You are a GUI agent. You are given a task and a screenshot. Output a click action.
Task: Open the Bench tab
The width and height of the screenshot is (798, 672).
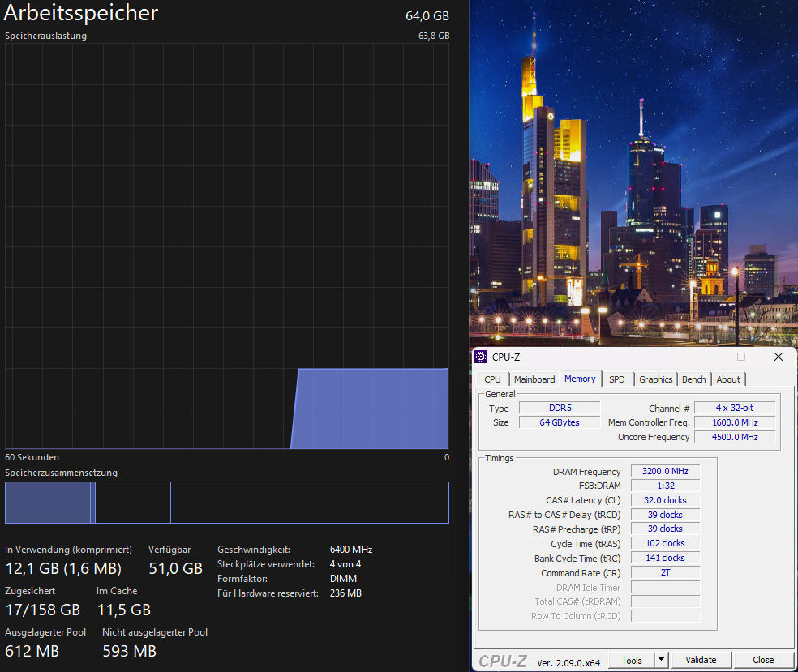[693, 379]
